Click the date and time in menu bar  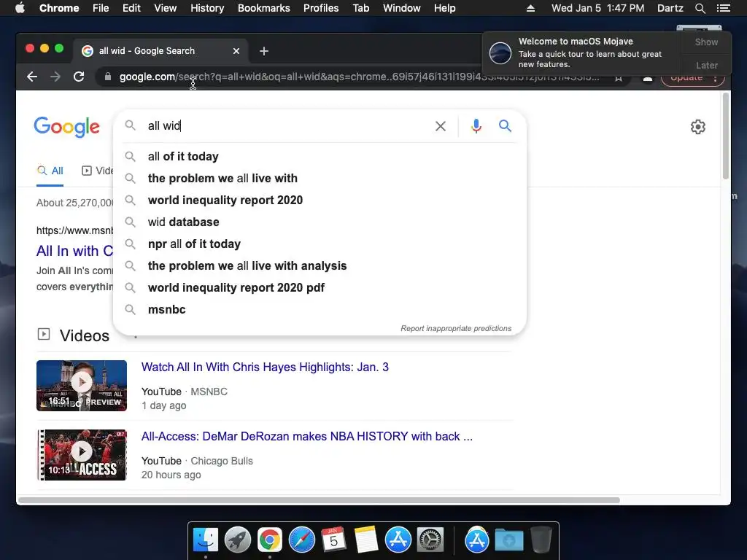597,8
